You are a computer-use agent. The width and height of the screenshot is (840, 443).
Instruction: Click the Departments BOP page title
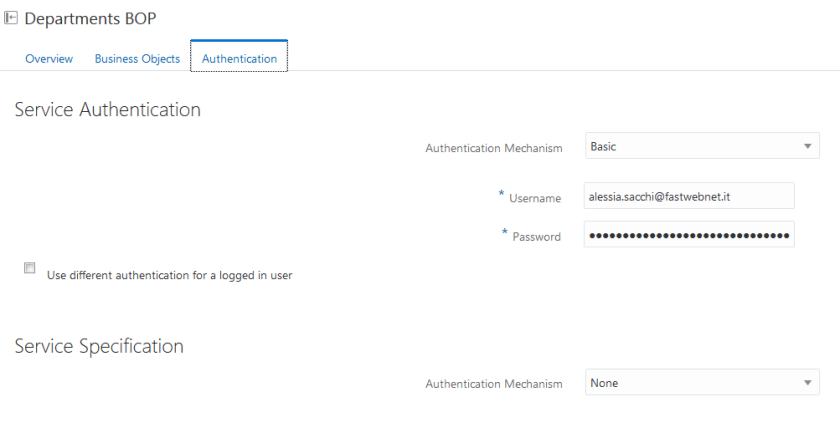point(90,19)
